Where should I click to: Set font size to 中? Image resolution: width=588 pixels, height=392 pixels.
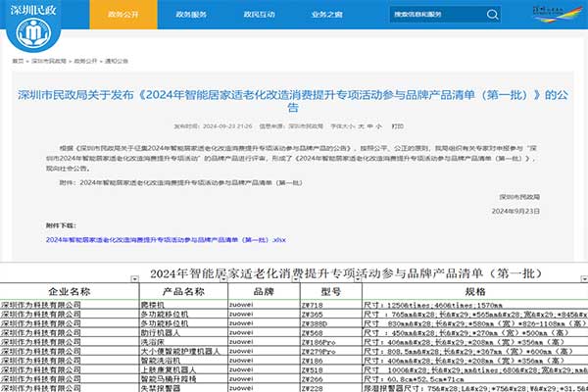(369, 126)
